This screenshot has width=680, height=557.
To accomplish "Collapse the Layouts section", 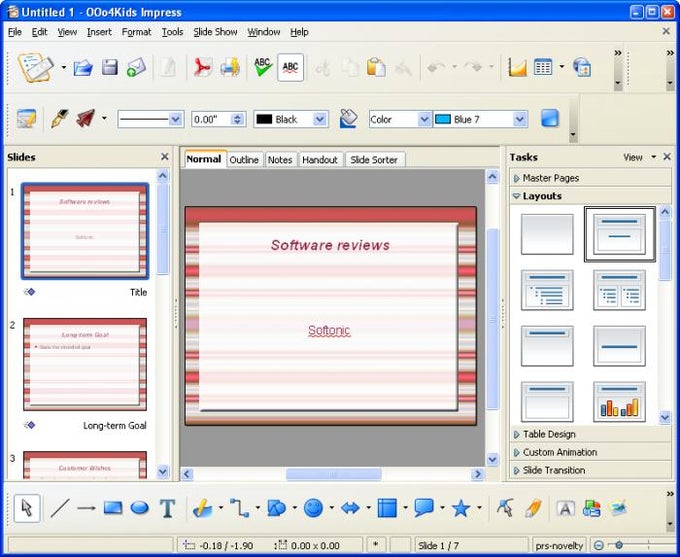I will click(590, 196).
